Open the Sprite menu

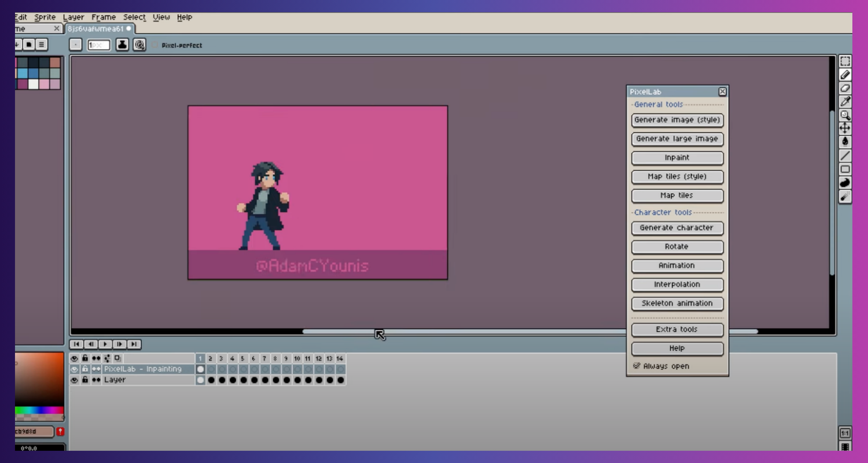coord(45,17)
